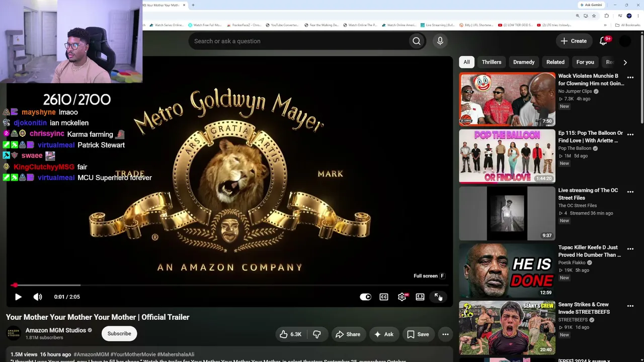
Task: Open FrankerFaceZ bookmark
Action: tap(244, 25)
